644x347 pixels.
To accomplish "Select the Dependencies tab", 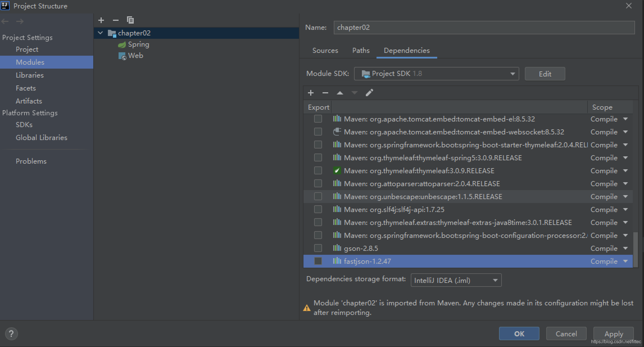I will (407, 51).
